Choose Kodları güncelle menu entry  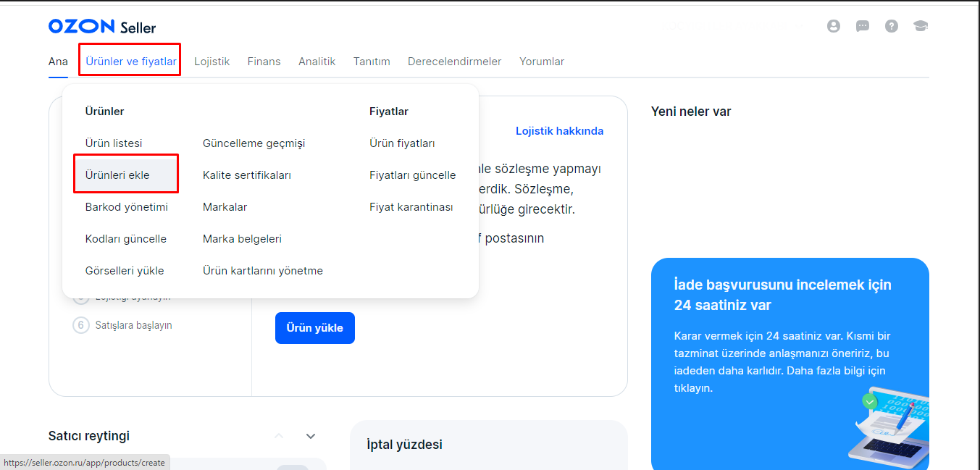pyautogui.click(x=126, y=239)
